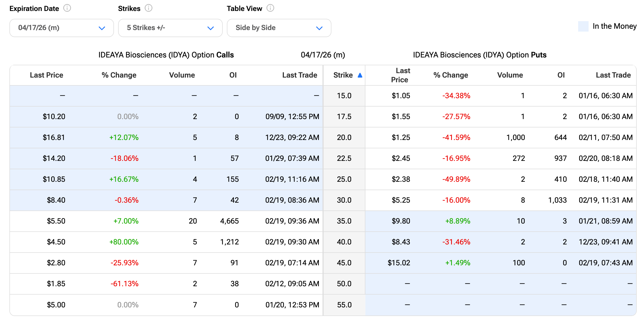Click info icon next to Expiration Date
This screenshot has width=644, height=328.
(67, 8)
